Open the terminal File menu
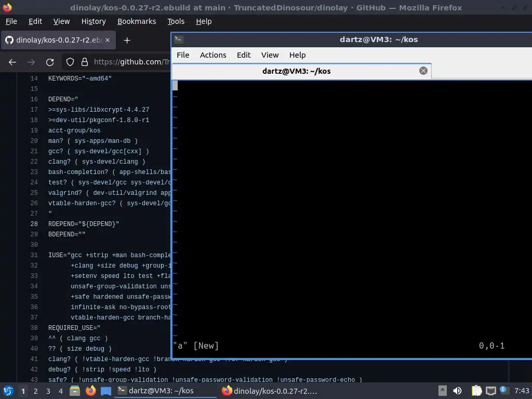The height and width of the screenshot is (399, 532). [183, 55]
